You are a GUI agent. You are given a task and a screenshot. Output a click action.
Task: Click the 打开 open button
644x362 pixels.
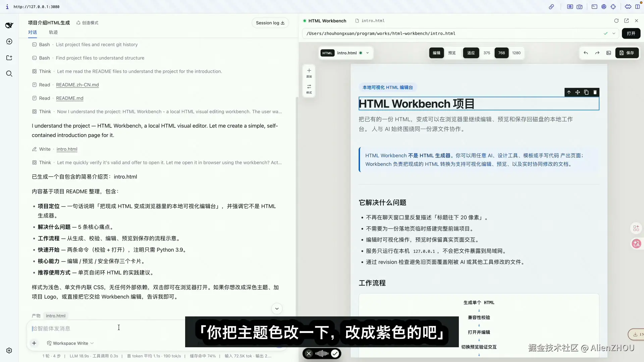tap(631, 34)
